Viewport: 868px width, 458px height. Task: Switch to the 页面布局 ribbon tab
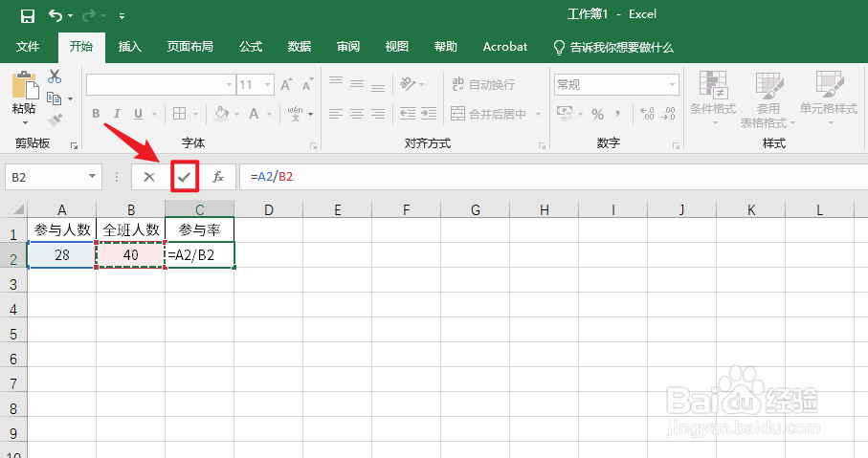[x=189, y=47]
